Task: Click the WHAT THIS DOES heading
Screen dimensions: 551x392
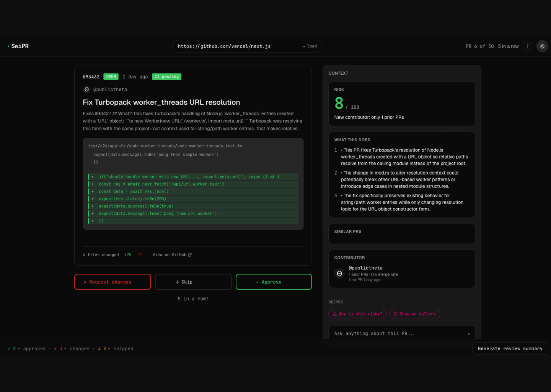Action: point(352,140)
